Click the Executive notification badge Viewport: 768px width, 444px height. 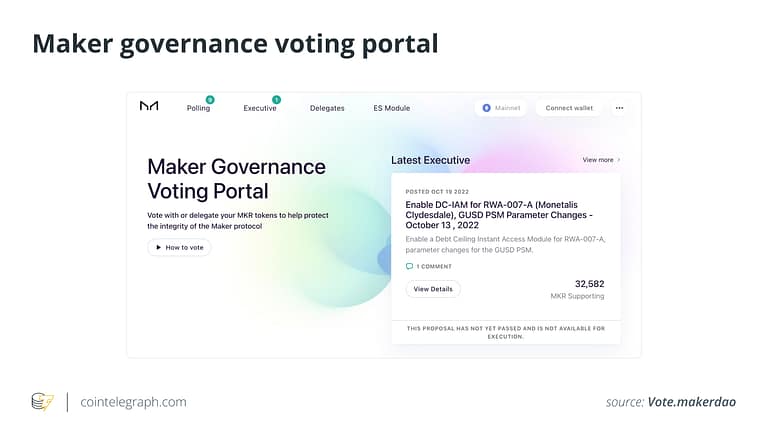276,100
